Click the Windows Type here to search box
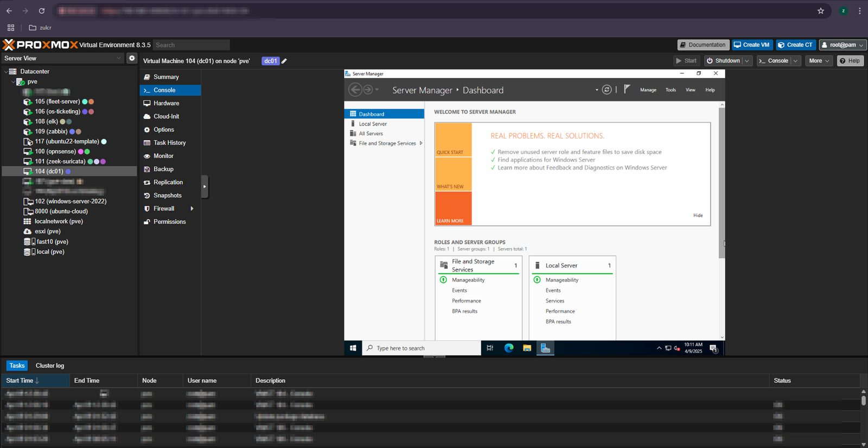 [422, 348]
